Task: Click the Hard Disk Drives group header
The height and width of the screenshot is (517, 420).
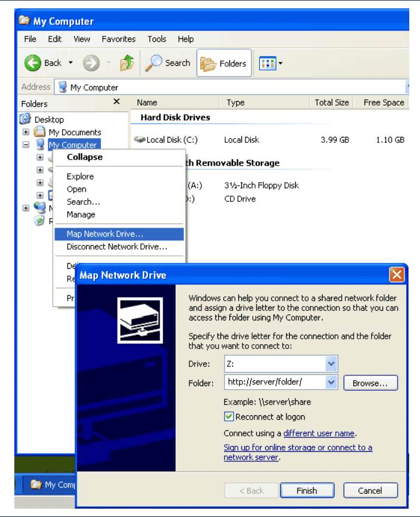Action: coord(175,117)
